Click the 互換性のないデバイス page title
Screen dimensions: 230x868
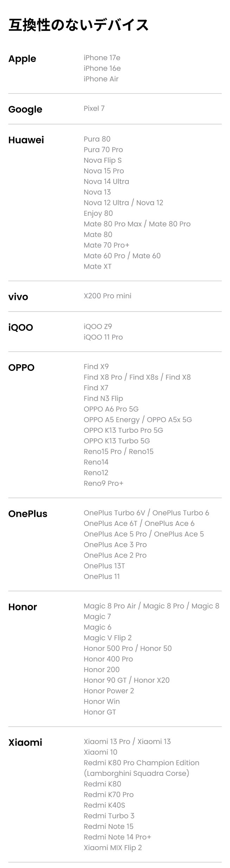point(79,25)
